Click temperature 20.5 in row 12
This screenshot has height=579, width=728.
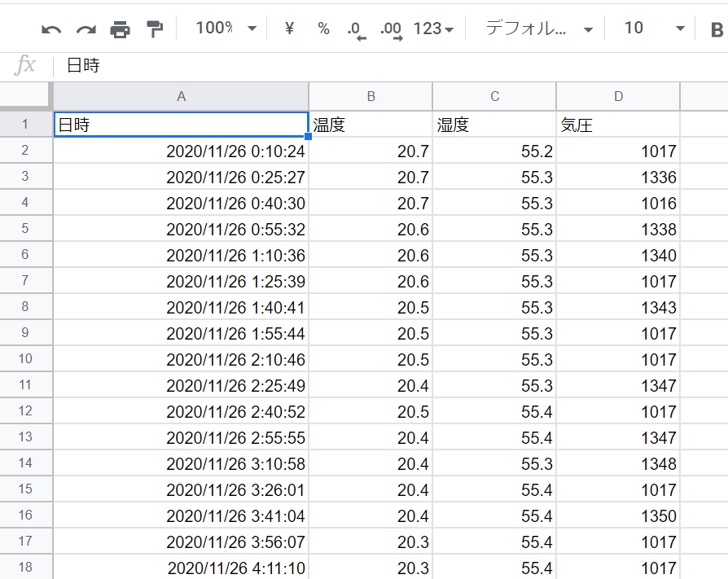point(371,411)
